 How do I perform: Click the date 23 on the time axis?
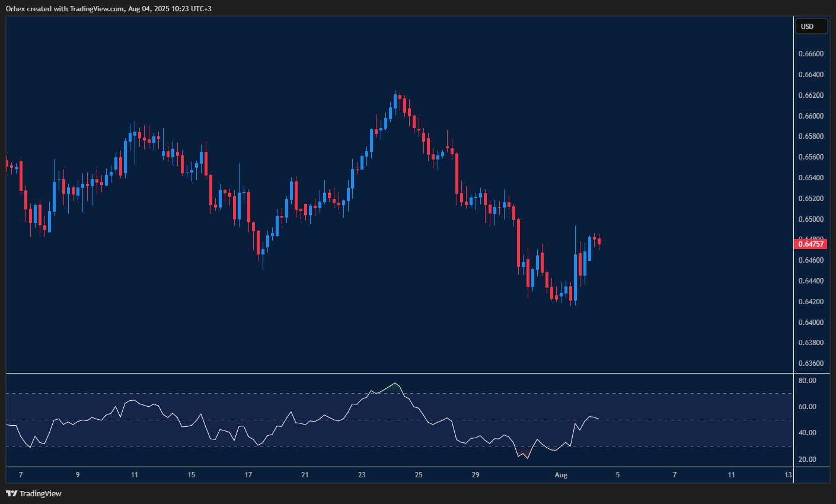(362, 475)
